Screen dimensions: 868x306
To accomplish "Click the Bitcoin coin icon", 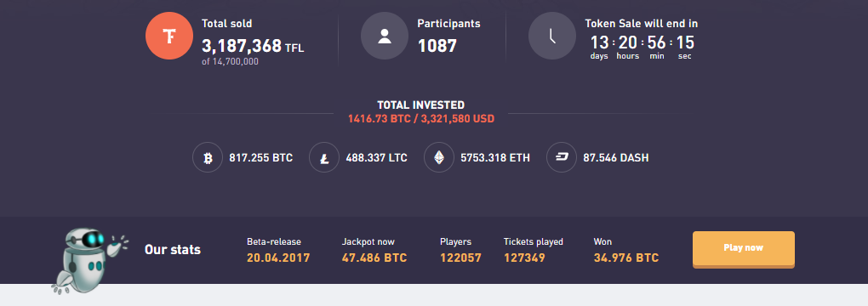I will click(x=208, y=158).
